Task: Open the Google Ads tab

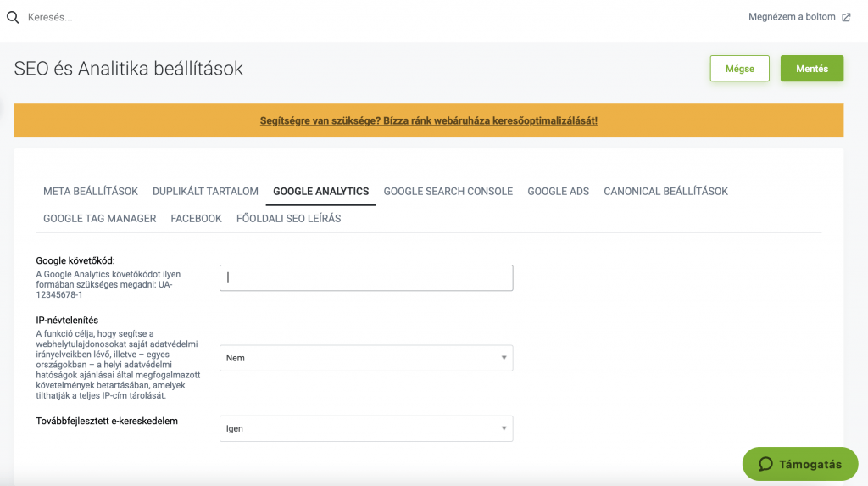Action: point(558,191)
